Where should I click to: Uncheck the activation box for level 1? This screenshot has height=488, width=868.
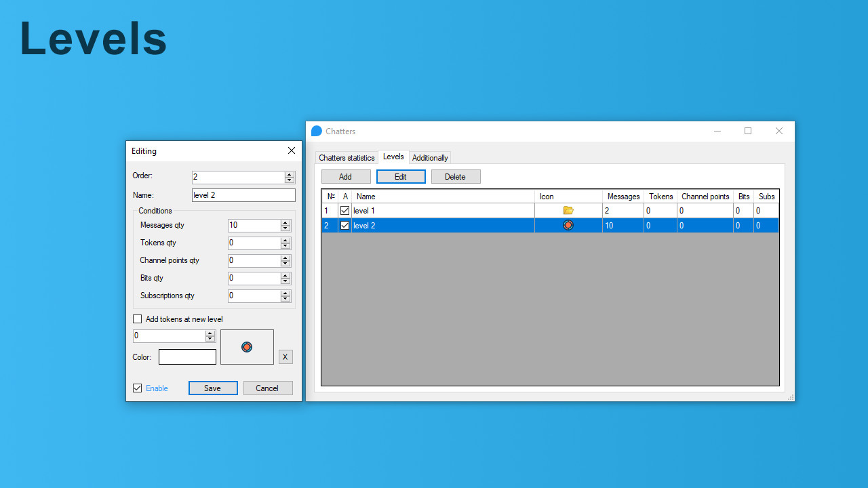344,210
